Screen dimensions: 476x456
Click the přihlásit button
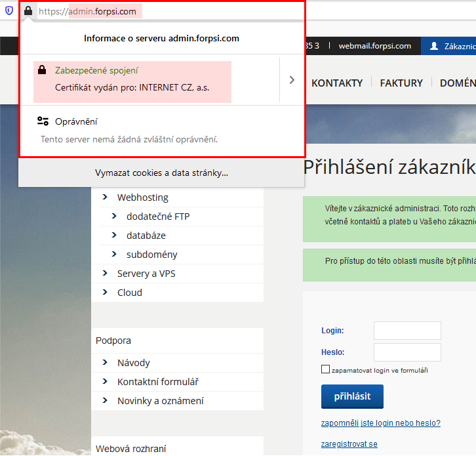point(352,396)
